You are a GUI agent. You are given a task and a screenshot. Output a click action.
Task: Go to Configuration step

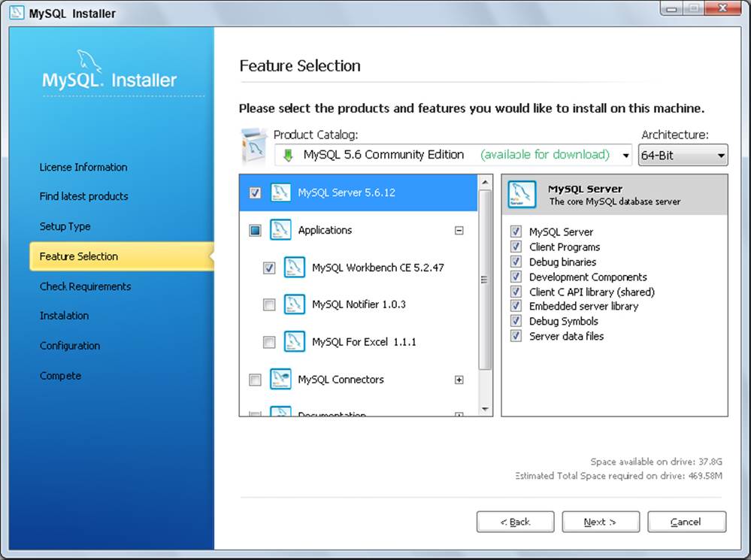click(70, 346)
